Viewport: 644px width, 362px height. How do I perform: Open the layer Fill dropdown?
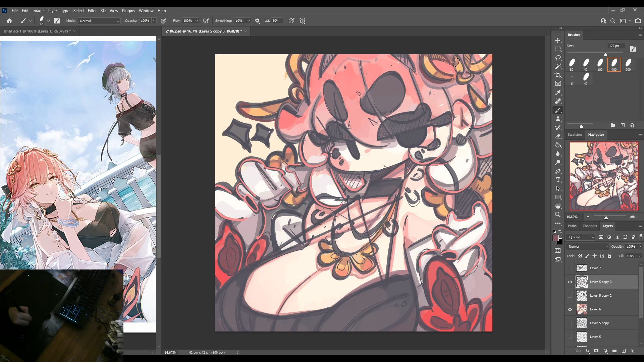pyautogui.click(x=640, y=256)
